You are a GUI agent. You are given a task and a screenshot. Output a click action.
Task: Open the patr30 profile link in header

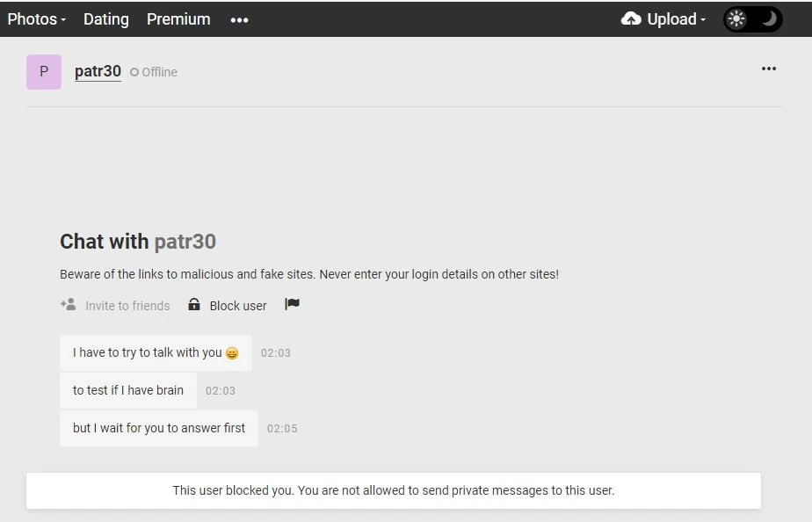tap(98, 71)
